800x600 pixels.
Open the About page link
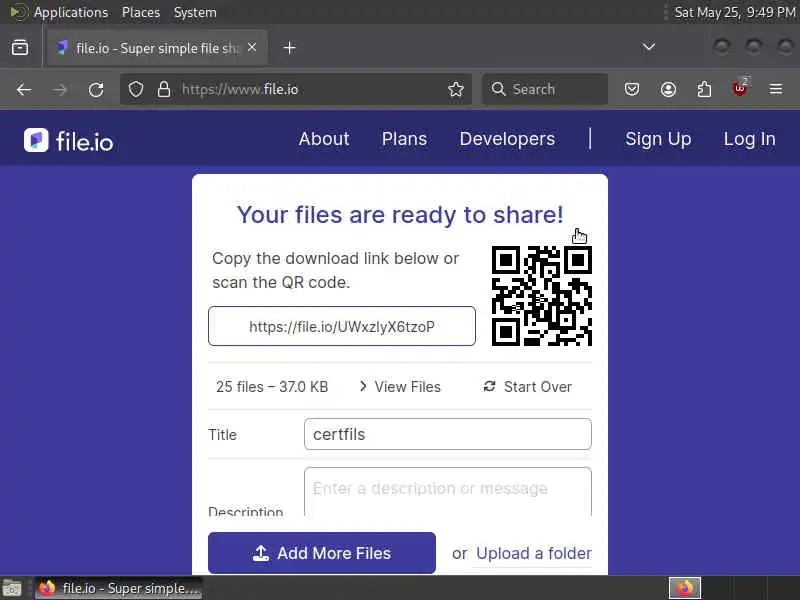(x=324, y=139)
